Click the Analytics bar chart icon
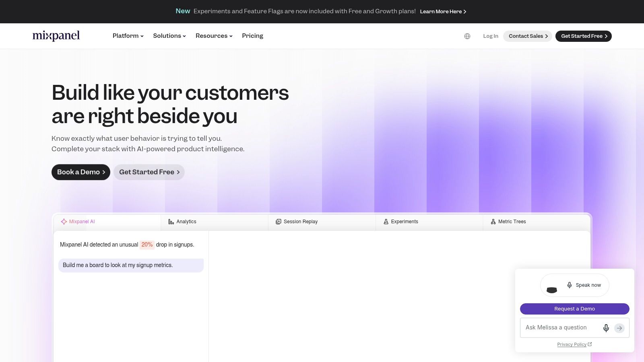This screenshot has width=644, height=362. click(171, 222)
